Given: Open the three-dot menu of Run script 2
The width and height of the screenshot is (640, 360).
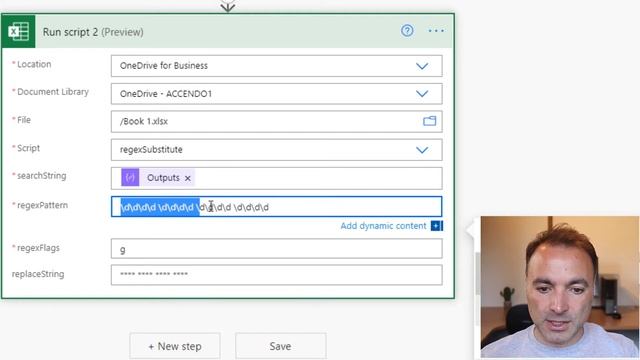Looking at the screenshot, I should click(436, 31).
